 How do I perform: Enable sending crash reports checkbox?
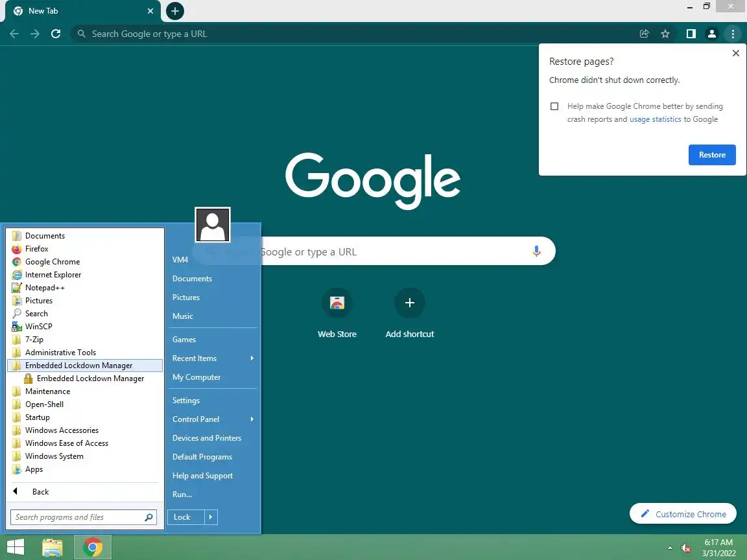point(554,106)
